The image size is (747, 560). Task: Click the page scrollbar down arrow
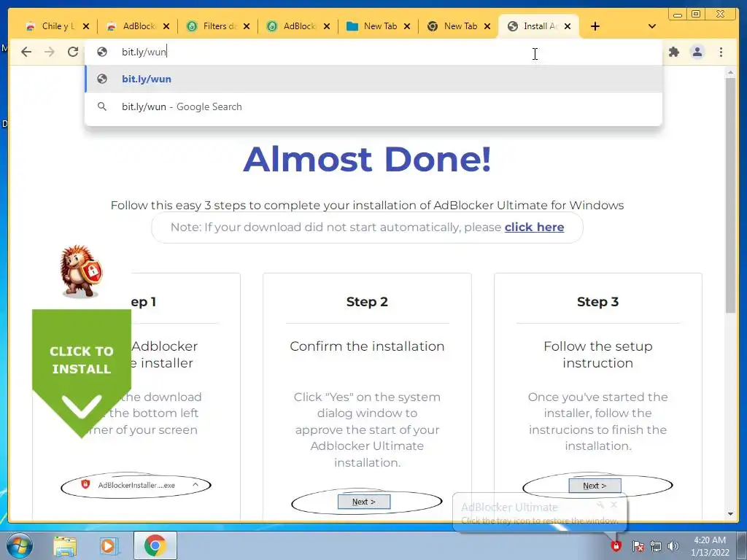(x=730, y=514)
